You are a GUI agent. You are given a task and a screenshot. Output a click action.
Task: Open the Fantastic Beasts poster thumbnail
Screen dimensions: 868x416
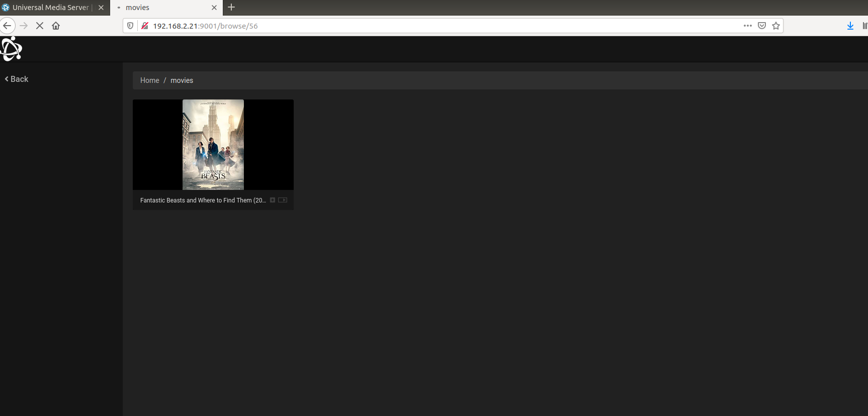[213, 145]
